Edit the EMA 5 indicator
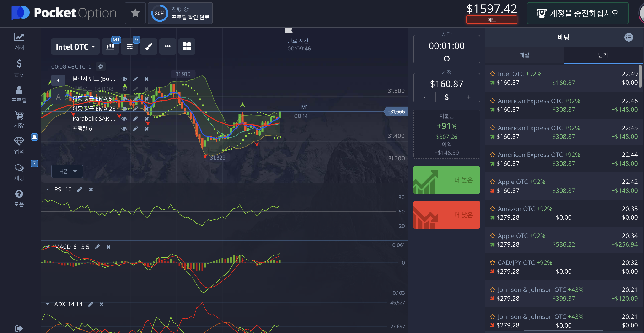 click(135, 99)
